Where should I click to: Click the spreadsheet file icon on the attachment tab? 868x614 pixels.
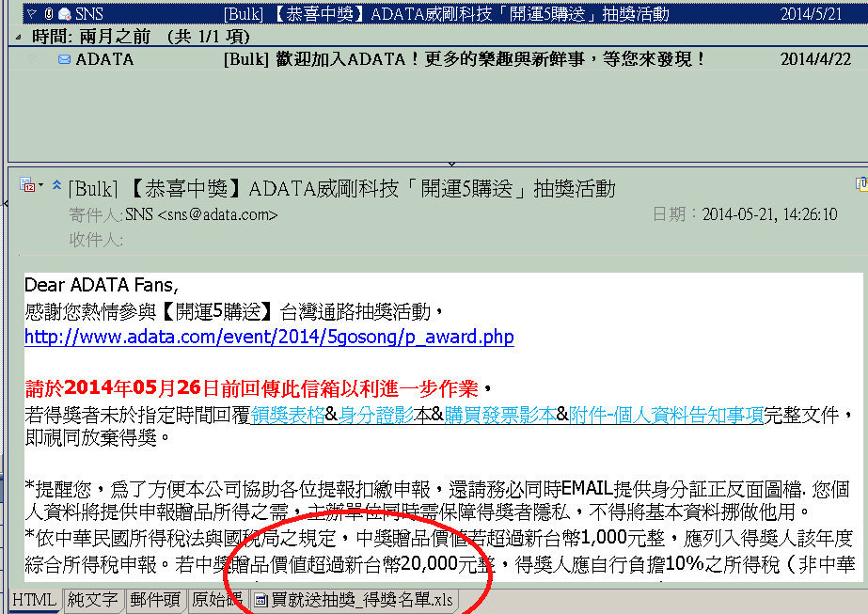[260, 600]
